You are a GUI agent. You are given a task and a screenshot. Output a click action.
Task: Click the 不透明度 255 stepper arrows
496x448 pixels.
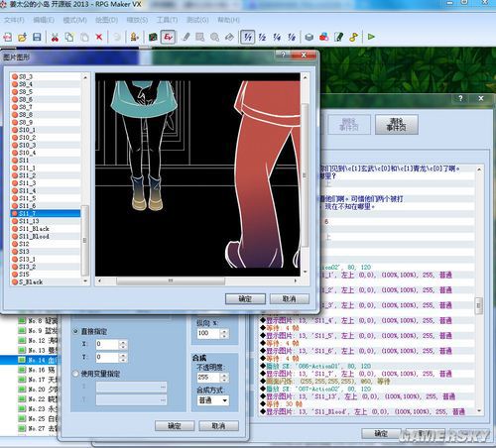click(x=224, y=378)
